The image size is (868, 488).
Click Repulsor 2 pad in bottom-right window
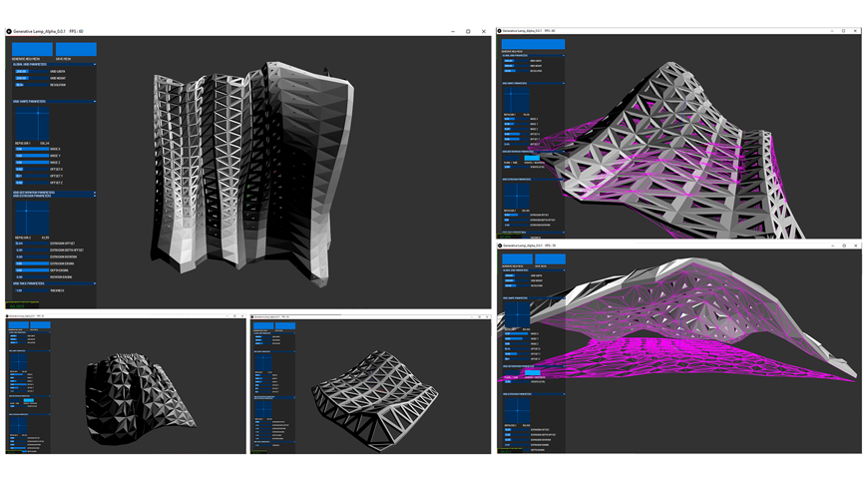click(517, 411)
